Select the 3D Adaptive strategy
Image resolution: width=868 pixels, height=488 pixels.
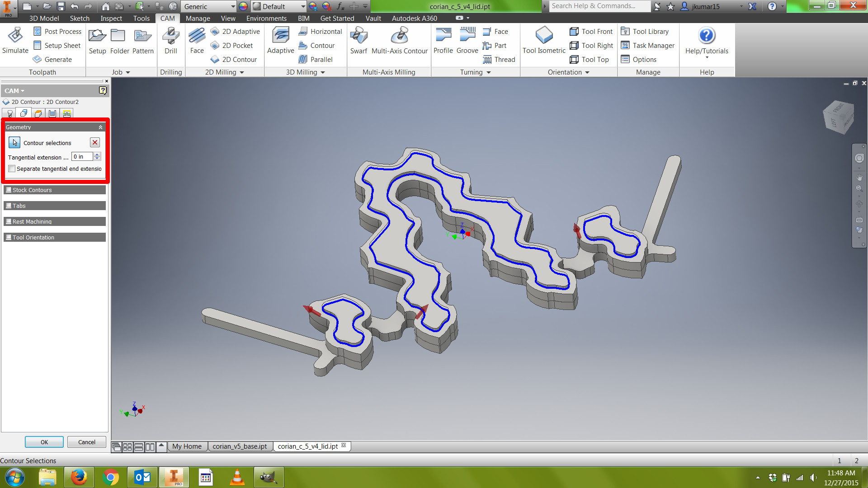tap(280, 41)
